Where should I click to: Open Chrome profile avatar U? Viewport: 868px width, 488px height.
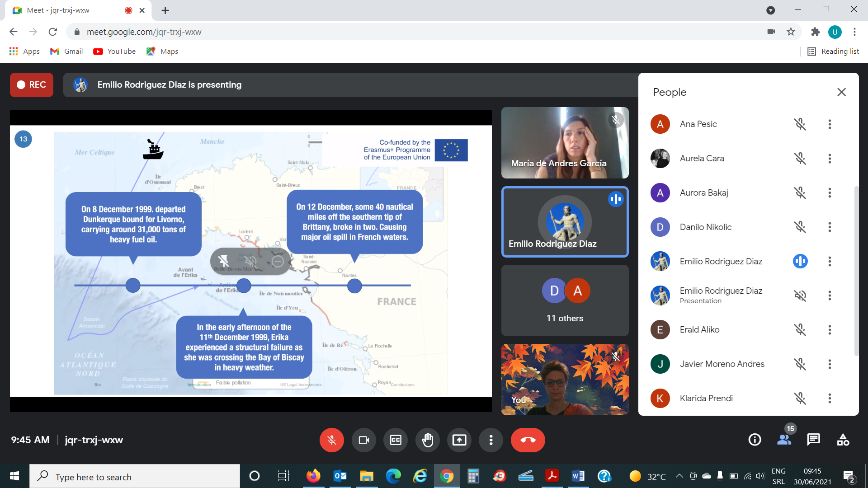tap(835, 32)
